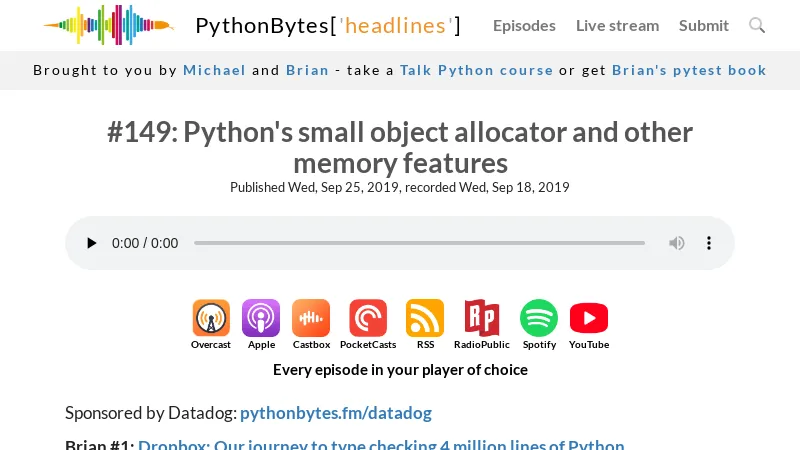Open the Apple Podcasts icon
Image resolution: width=800 pixels, height=450 pixels.
pos(261,319)
